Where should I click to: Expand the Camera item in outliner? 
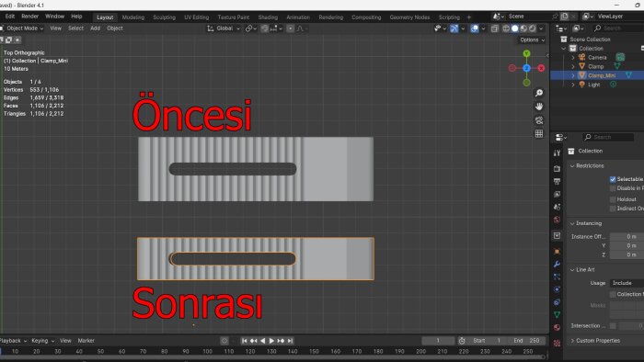(573, 57)
